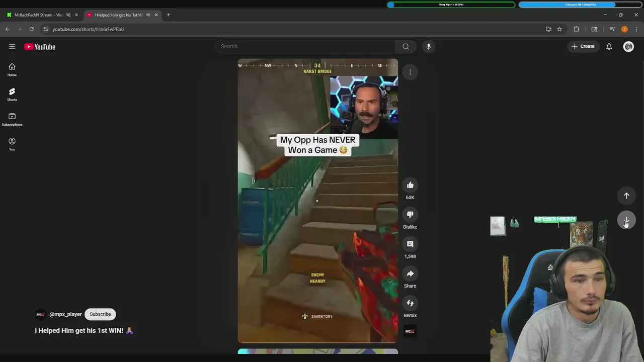Viewport: 644px width, 362px height.
Task: Click the next Short preview at the bottom
Action: coord(318,351)
